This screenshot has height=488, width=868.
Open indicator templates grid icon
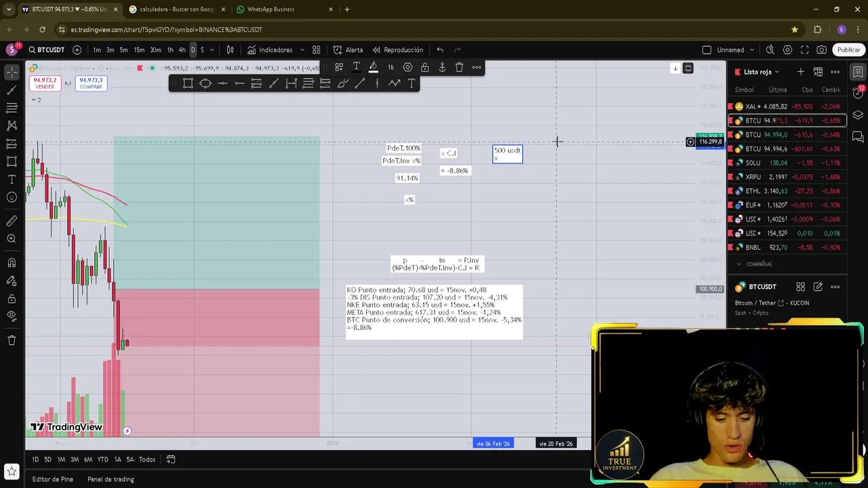click(316, 49)
